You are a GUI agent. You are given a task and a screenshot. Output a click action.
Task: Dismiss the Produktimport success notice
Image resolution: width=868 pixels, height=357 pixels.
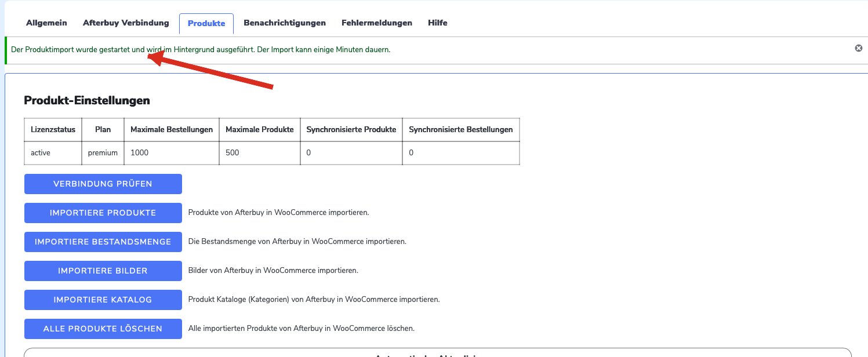[859, 48]
